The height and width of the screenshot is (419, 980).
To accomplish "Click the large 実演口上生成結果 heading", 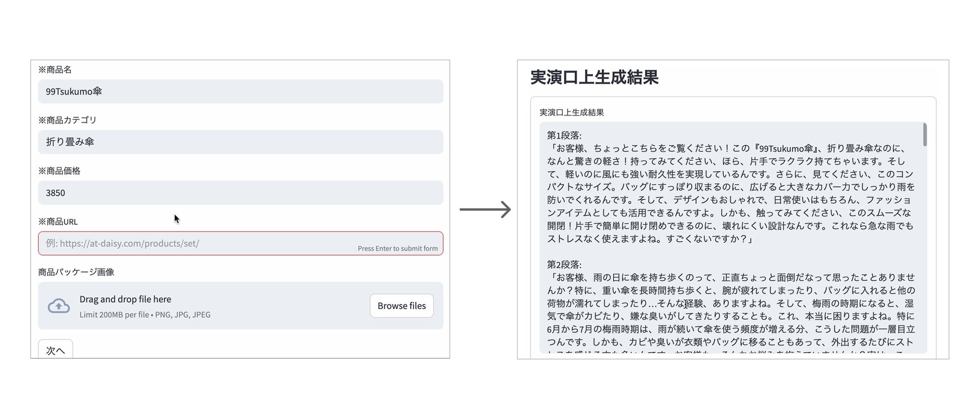I will [594, 77].
